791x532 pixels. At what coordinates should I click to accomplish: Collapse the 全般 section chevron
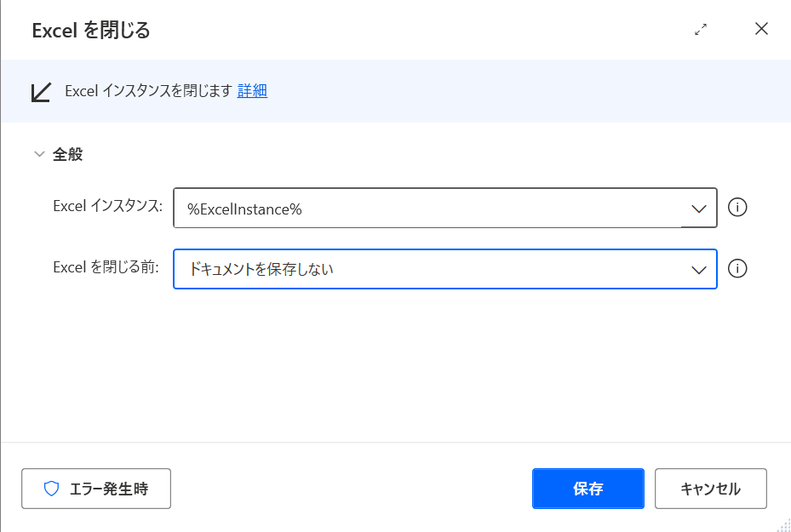pos(38,154)
